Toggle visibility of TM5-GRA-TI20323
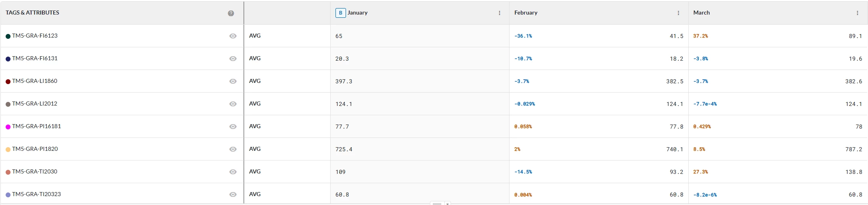This screenshot has width=868, height=205. coord(233,194)
